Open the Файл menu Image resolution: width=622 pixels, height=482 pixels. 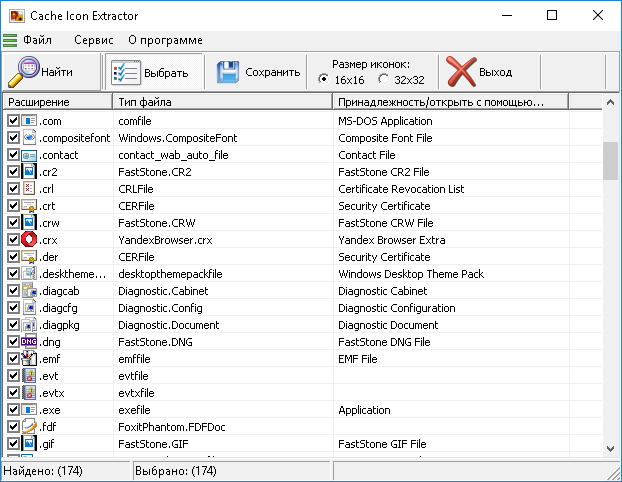(x=37, y=40)
